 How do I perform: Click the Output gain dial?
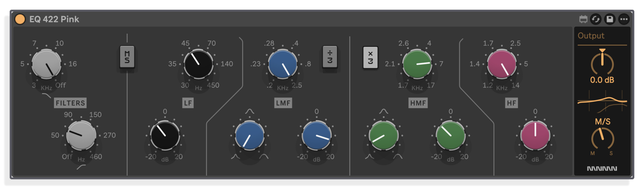coord(602,63)
